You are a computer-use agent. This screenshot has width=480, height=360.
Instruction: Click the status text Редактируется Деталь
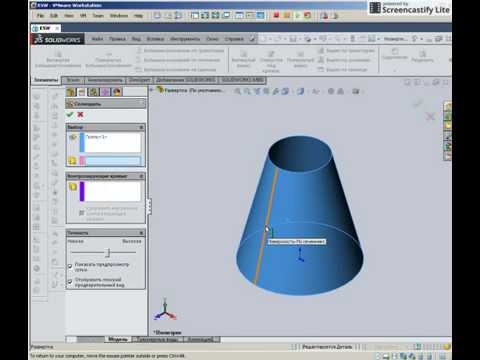coord(327,347)
